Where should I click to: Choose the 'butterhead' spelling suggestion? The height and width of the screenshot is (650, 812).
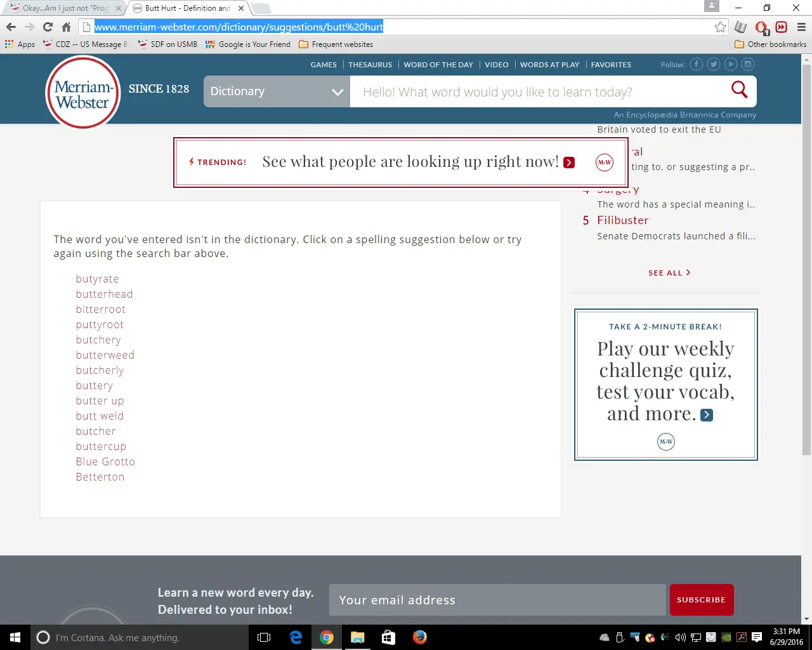pos(104,294)
